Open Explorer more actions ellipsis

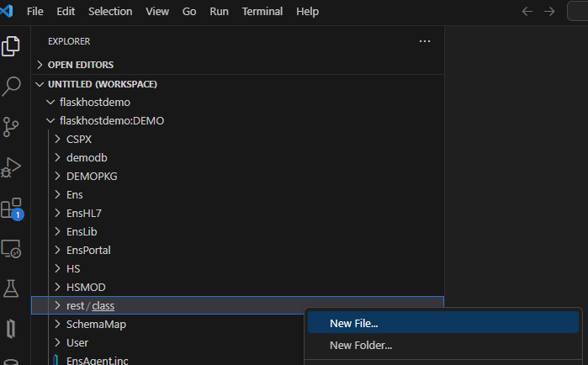[x=425, y=41]
